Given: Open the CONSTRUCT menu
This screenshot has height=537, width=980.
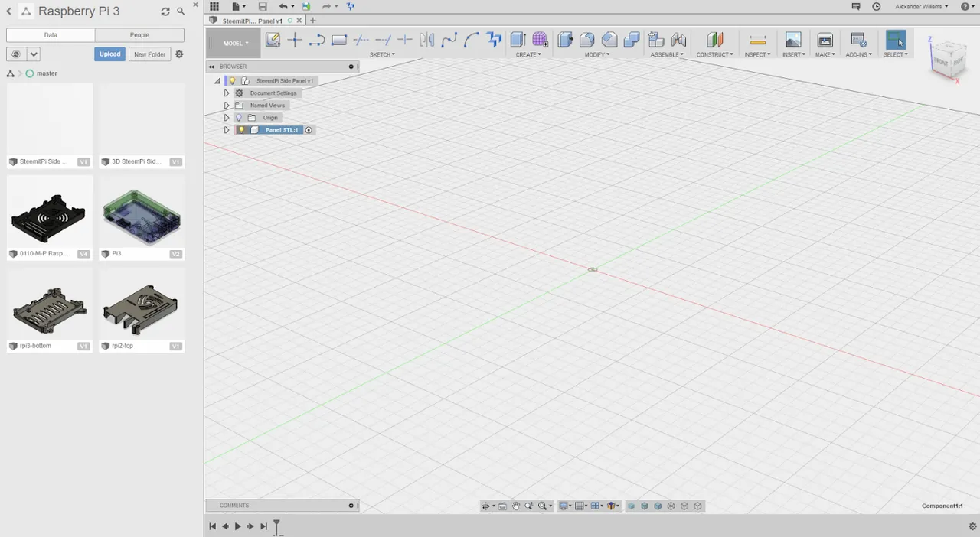Looking at the screenshot, I should click(714, 54).
